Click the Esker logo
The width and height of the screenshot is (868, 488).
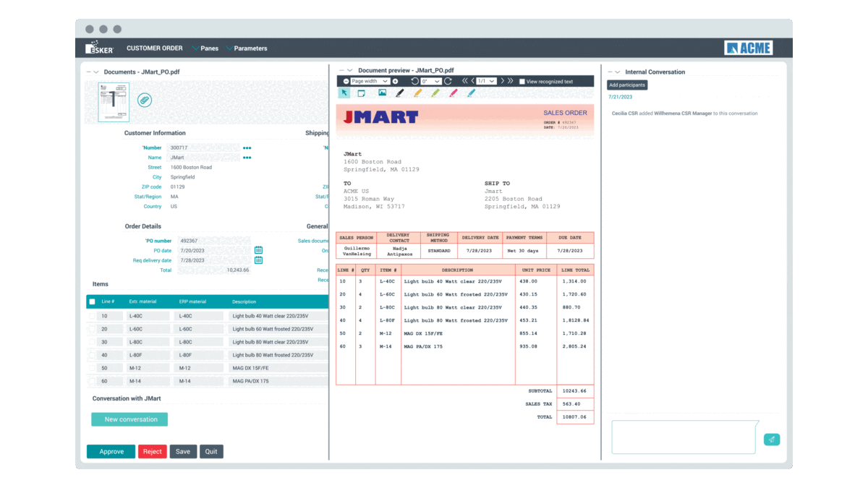(x=99, y=48)
